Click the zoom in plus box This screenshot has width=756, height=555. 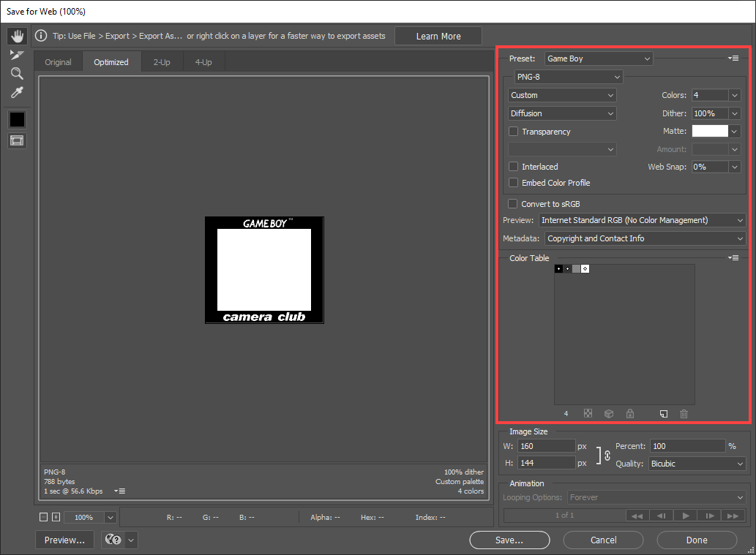[x=56, y=517]
